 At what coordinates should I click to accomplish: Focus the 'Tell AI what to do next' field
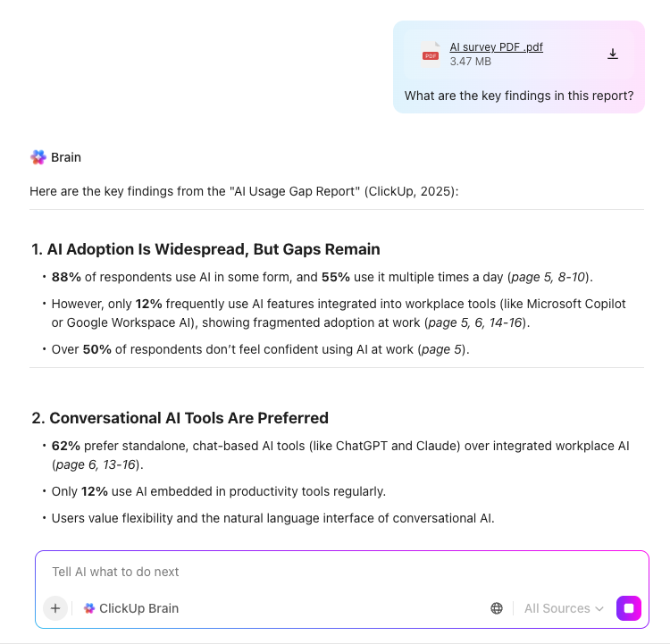(339, 572)
